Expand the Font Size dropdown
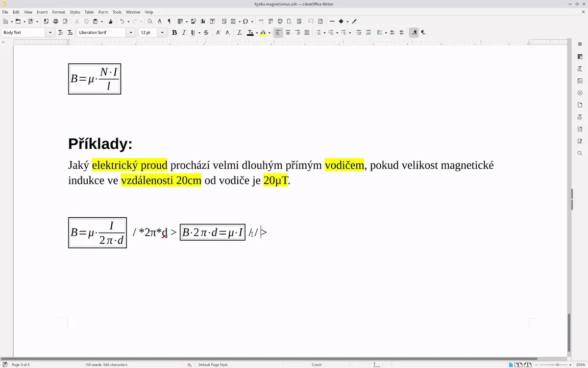 [162, 33]
